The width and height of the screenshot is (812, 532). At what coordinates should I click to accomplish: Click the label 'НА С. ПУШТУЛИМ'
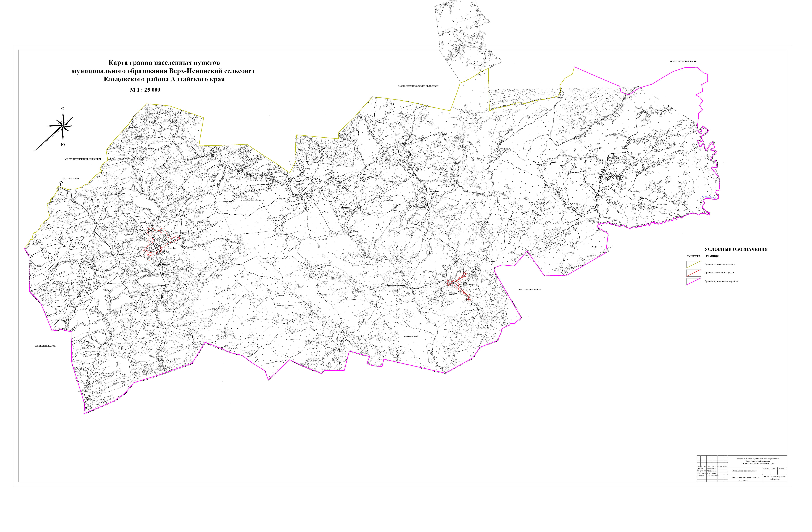(x=71, y=179)
